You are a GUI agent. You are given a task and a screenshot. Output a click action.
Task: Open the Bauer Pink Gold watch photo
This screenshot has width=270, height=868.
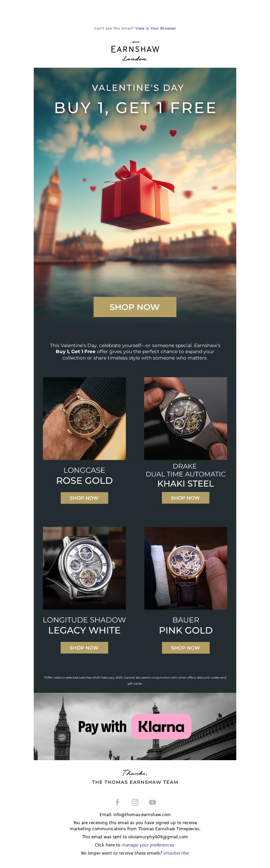point(186,568)
